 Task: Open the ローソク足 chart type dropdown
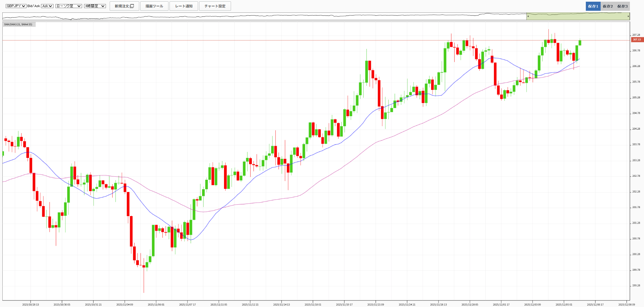click(69, 6)
